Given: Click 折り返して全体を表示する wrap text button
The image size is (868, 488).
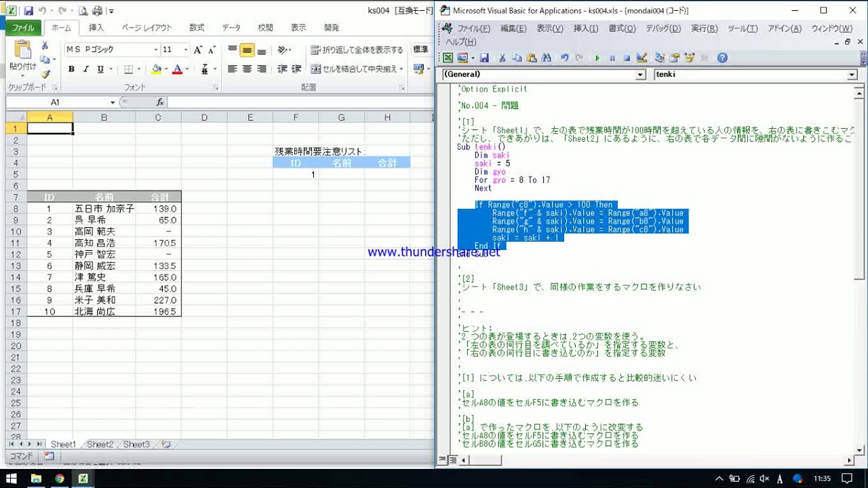Looking at the screenshot, I should coord(357,50).
